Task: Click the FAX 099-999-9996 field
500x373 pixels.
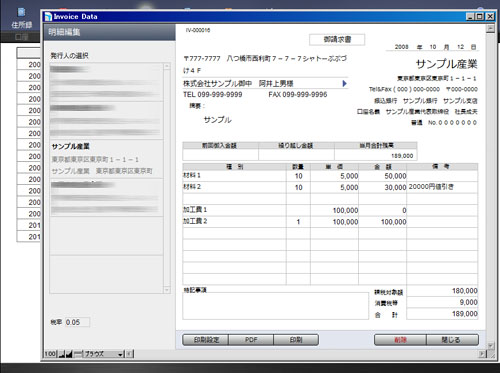Action: (x=298, y=94)
